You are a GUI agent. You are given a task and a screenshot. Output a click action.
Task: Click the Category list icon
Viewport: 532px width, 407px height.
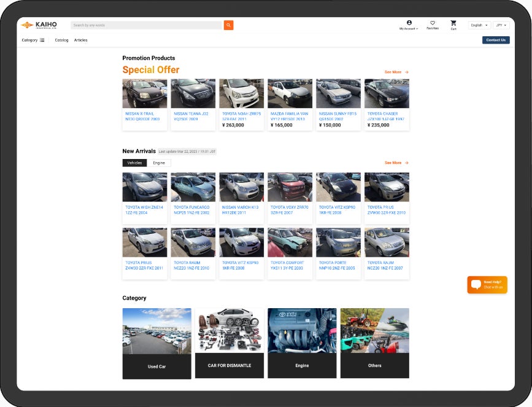(x=42, y=40)
